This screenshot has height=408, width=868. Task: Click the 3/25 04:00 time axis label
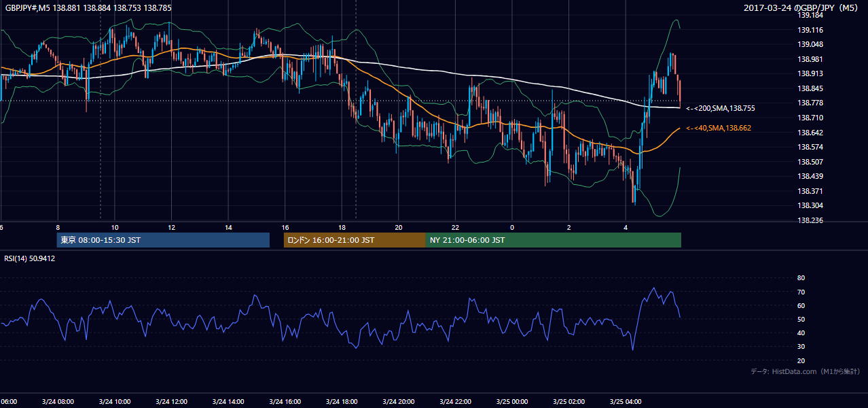tap(625, 402)
